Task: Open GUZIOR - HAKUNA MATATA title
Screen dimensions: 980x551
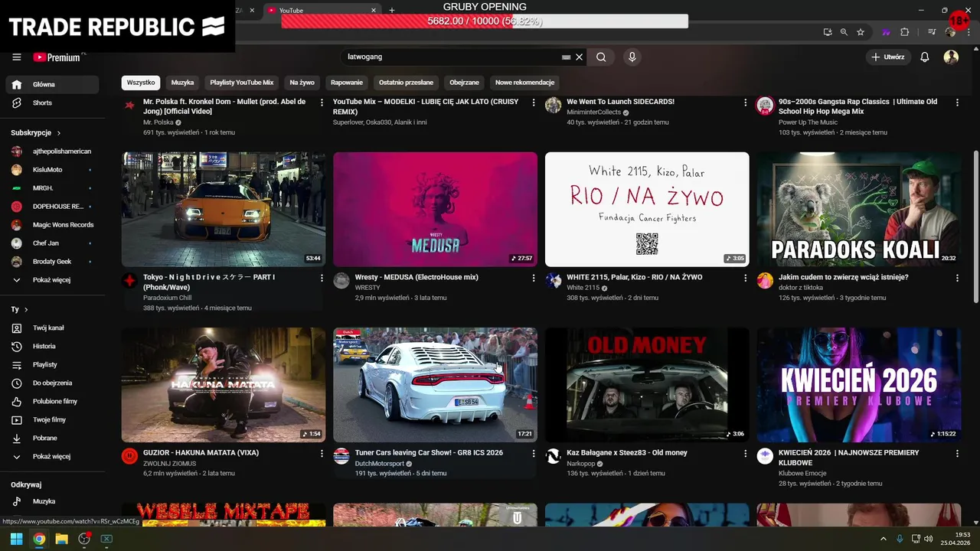Action: tap(200, 452)
